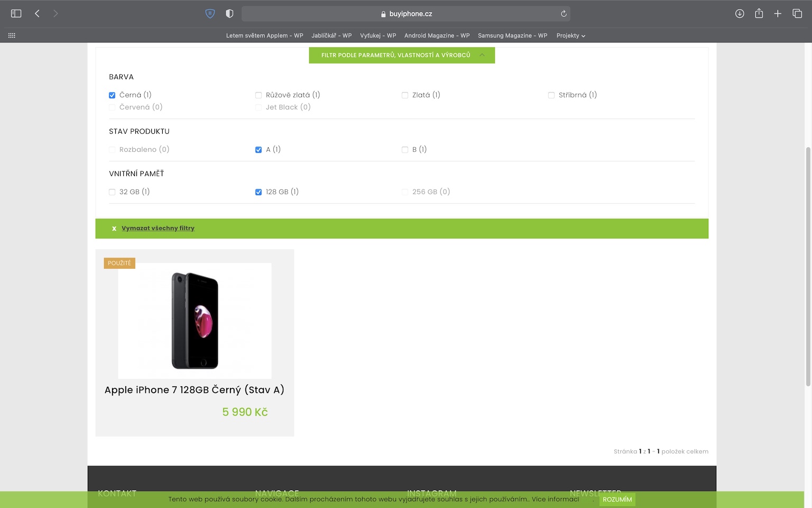
Task: Open the black iPhone 7 product image
Action: [x=195, y=321]
